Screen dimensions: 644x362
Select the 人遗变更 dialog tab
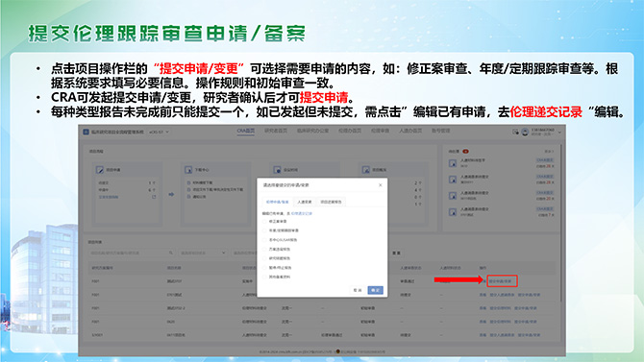click(305, 202)
